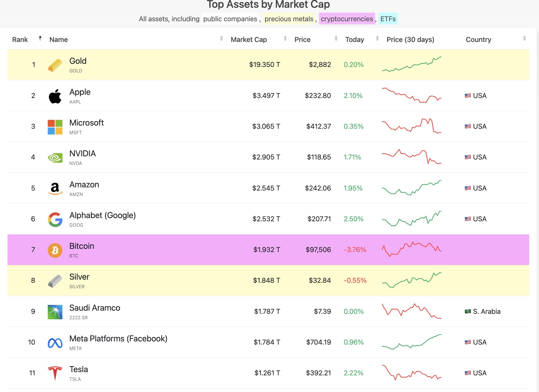Click NVIDIA's 30-day price chart

tap(412, 157)
